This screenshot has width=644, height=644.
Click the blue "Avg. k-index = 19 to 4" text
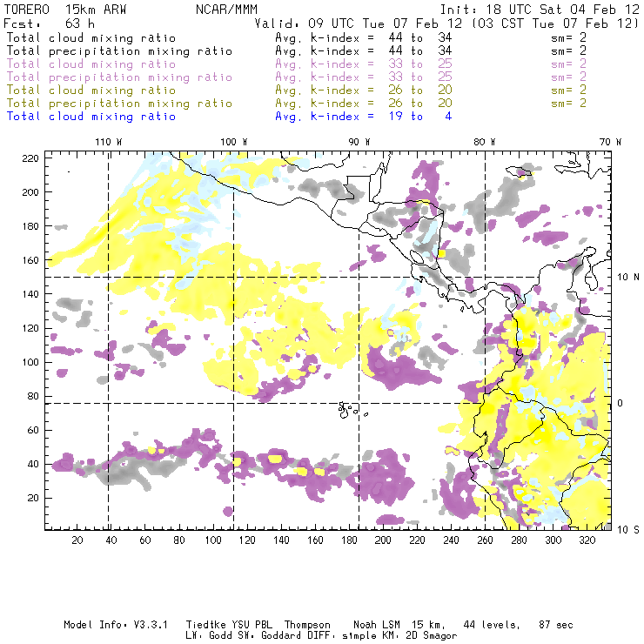(x=364, y=117)
